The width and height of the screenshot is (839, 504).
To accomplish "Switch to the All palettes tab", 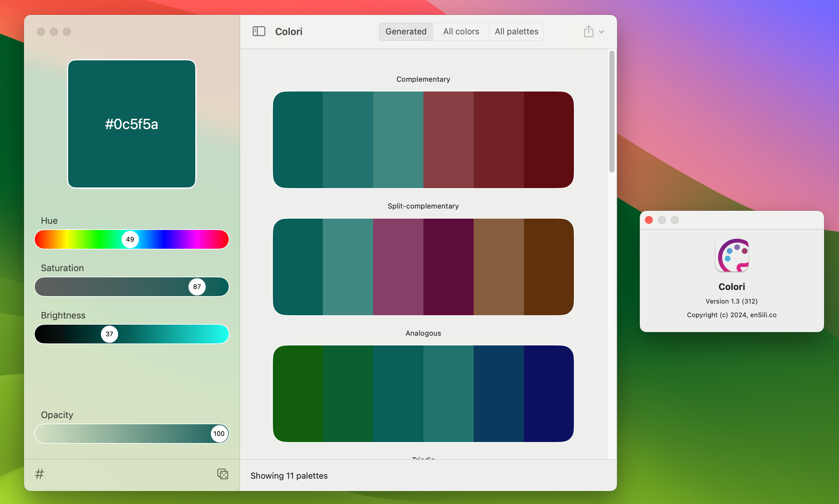I will (516, 31).
